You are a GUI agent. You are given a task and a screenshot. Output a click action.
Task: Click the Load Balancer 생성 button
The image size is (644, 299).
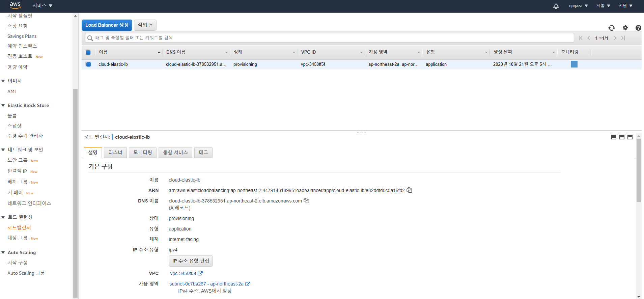[x=107, y=25]
